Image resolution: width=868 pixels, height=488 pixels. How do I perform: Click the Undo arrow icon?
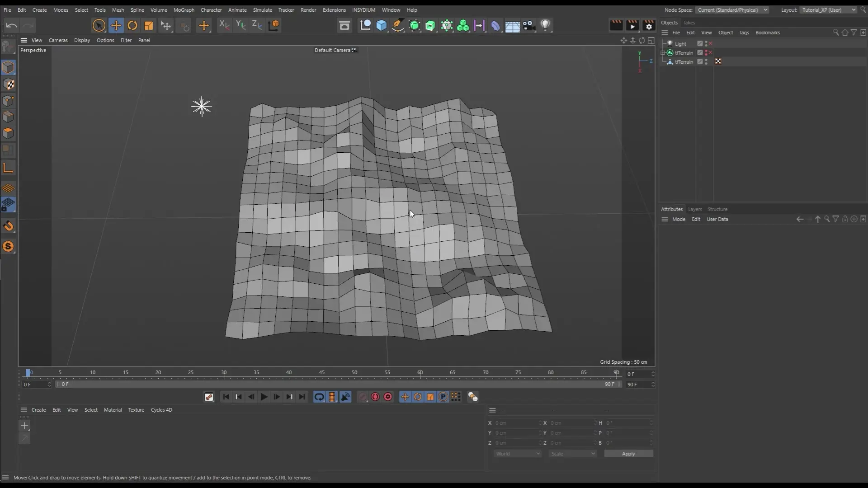(x=12, y=25)
